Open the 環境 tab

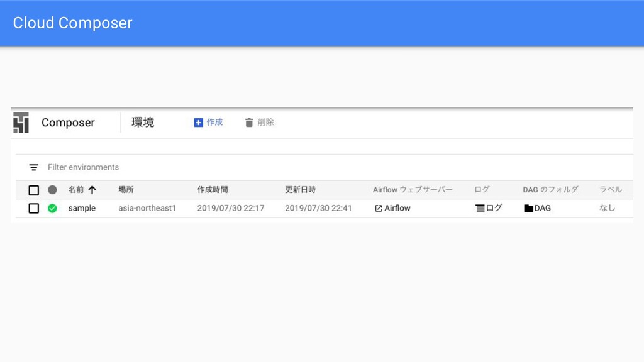coord(143,123)
